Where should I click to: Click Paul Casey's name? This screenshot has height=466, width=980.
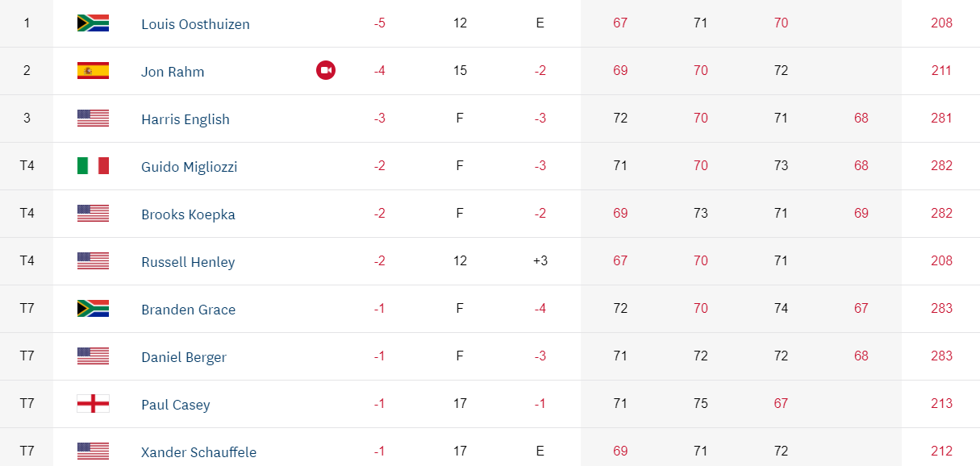175,405
